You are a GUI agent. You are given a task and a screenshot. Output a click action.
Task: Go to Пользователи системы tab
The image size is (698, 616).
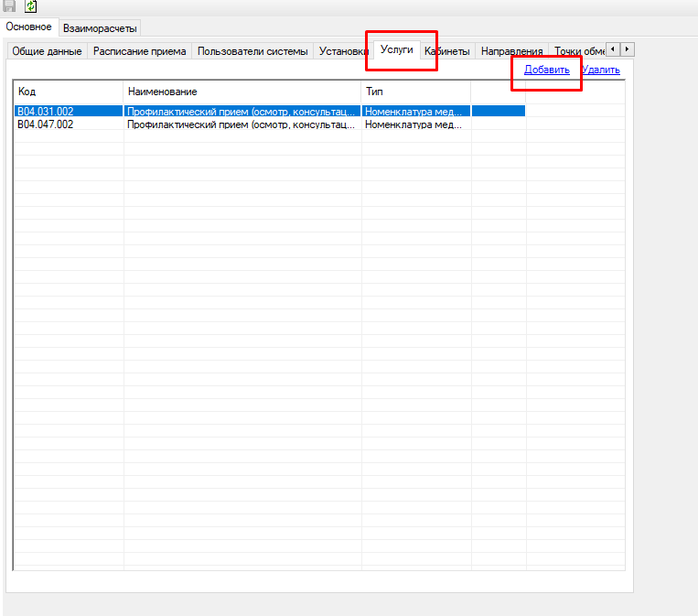coord(252,51)
